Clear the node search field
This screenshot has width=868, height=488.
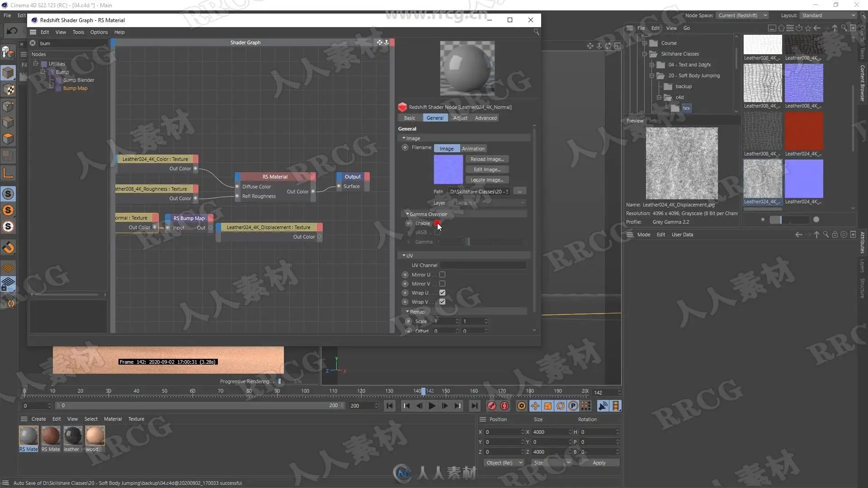tap(33, 43)
